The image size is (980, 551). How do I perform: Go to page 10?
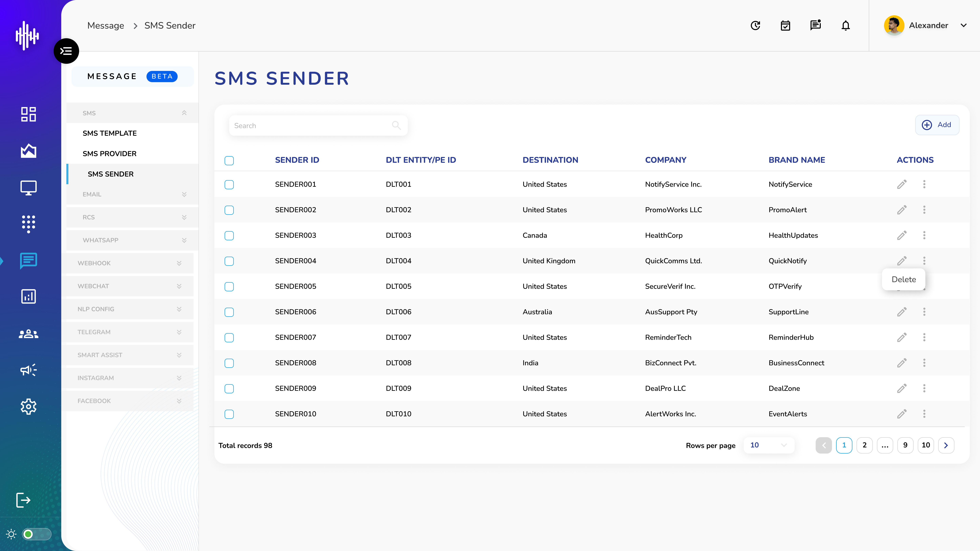click(926, 445)
